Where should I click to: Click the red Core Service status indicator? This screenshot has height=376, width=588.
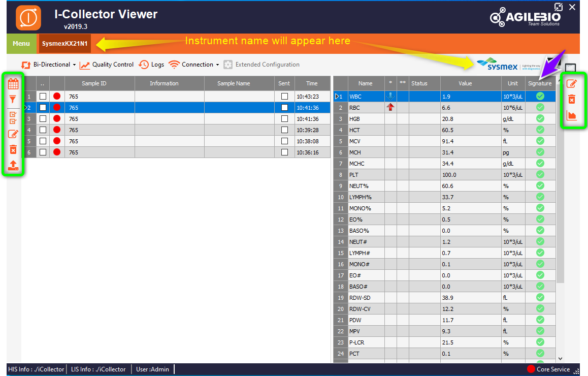coord(531,369)
